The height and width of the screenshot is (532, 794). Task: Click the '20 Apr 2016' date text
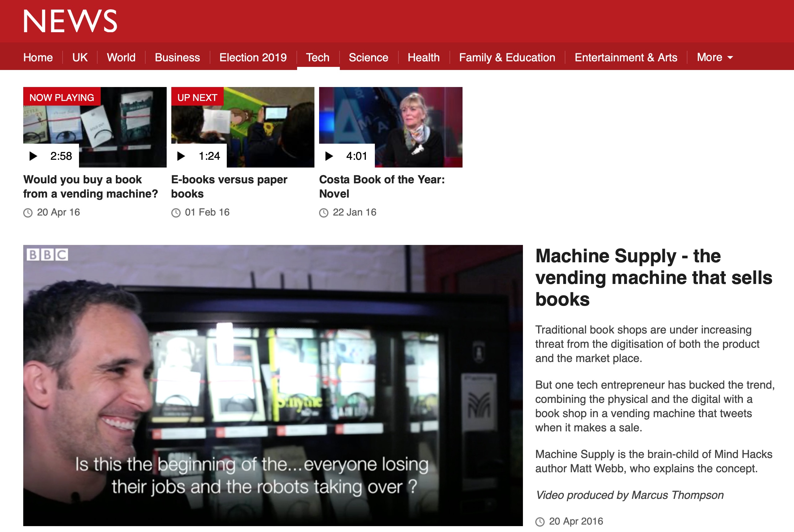coord(576,521)
